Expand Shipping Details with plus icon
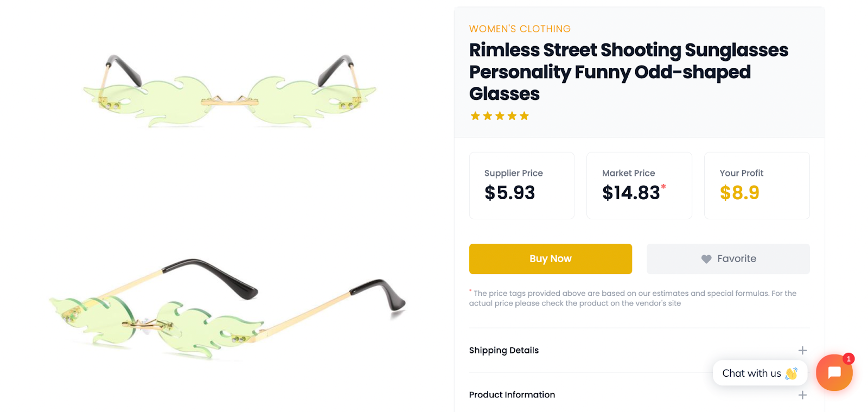This screenshot has width=868, height=412. (802, 350)
